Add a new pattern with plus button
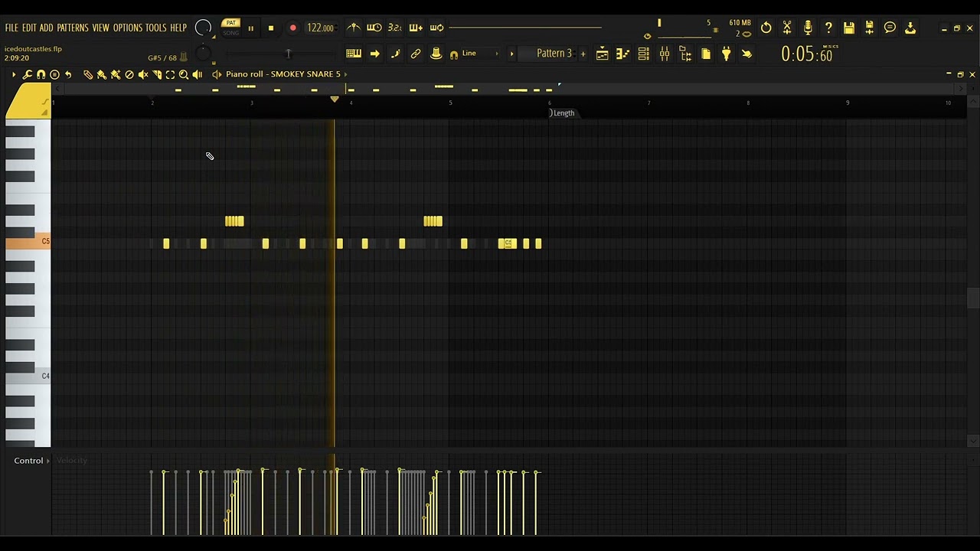980x551 pixels. tap(583, 54)
